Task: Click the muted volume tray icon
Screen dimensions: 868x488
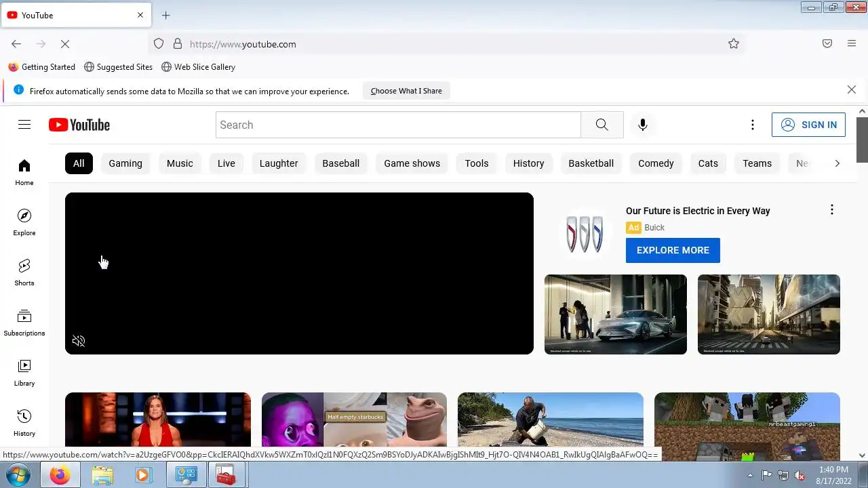Action: click(800, 475)
